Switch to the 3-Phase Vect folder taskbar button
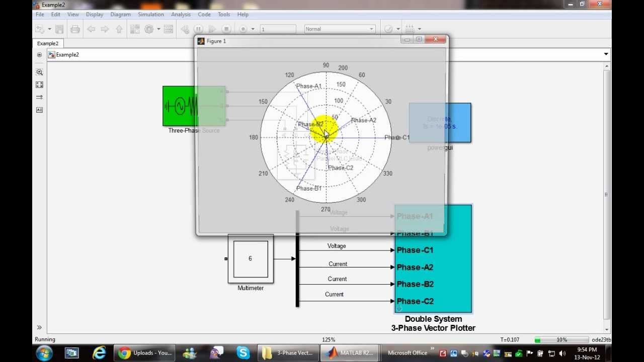The height and width of the screenshot is (362, 644). click(x=289, y=353)
